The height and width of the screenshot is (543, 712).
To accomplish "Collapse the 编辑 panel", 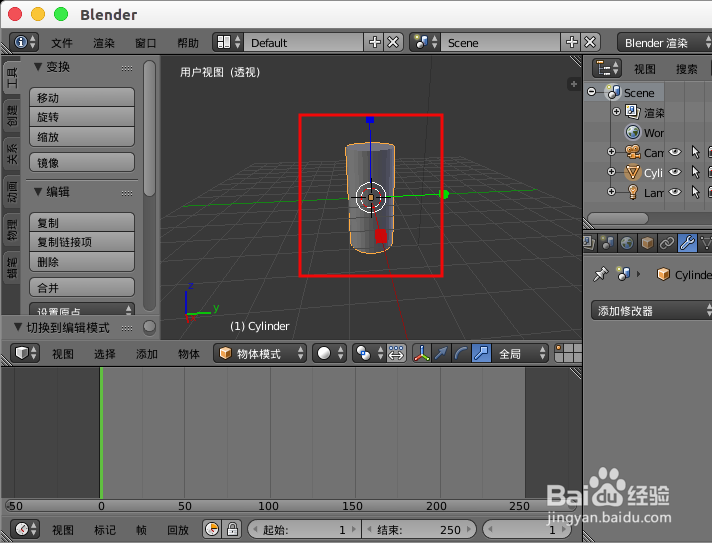I will (38, 192).
